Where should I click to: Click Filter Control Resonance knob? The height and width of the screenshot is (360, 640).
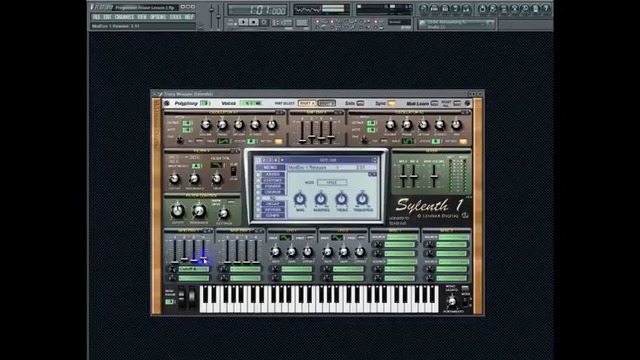[199, 211]
